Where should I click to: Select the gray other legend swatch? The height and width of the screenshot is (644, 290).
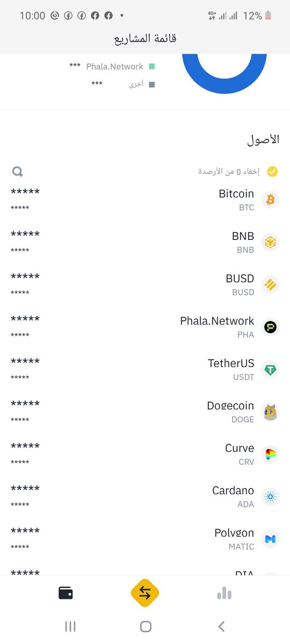pos(152,84)
